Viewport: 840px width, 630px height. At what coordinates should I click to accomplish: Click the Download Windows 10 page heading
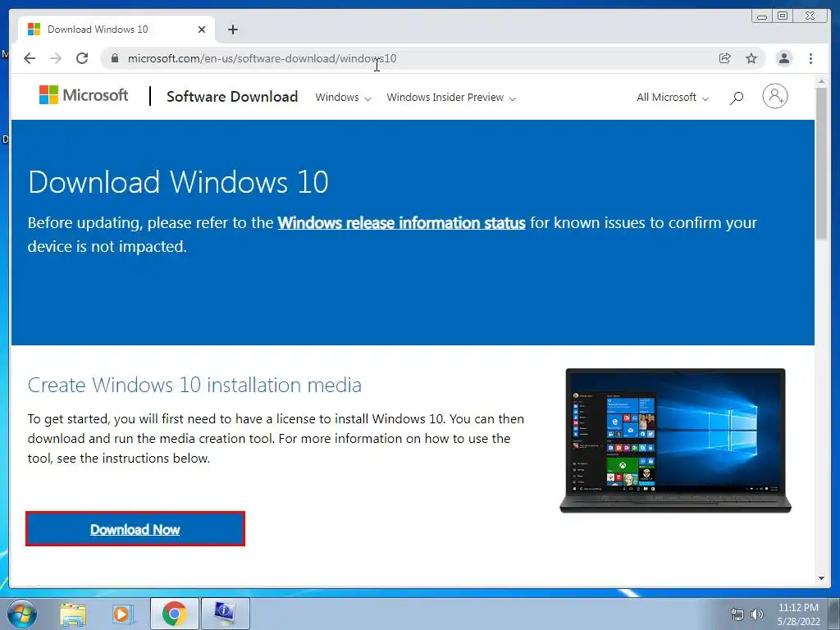pos(178,182)
